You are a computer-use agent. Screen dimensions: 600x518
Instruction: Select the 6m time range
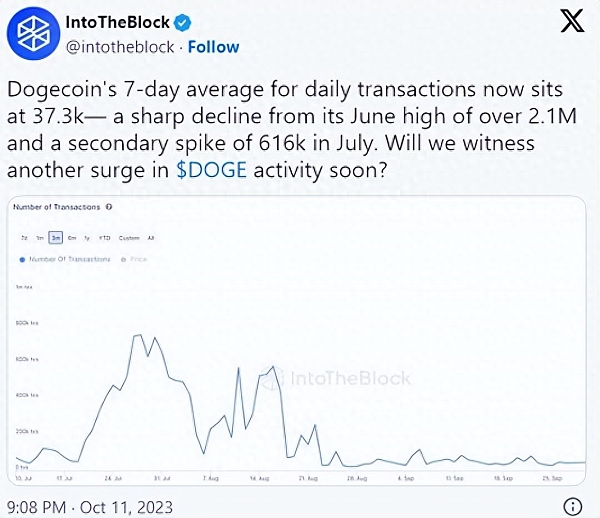click(x=73, y=237)
